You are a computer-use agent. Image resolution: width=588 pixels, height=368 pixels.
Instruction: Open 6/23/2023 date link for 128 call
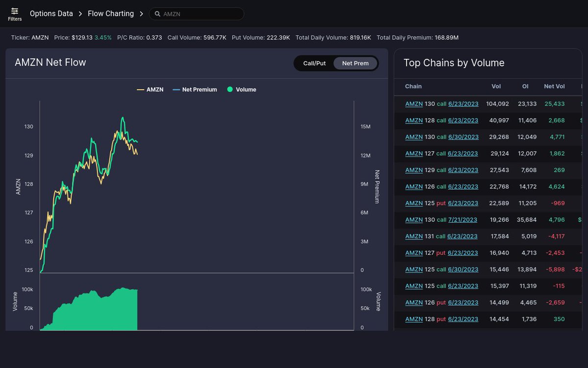coord(463,121)
